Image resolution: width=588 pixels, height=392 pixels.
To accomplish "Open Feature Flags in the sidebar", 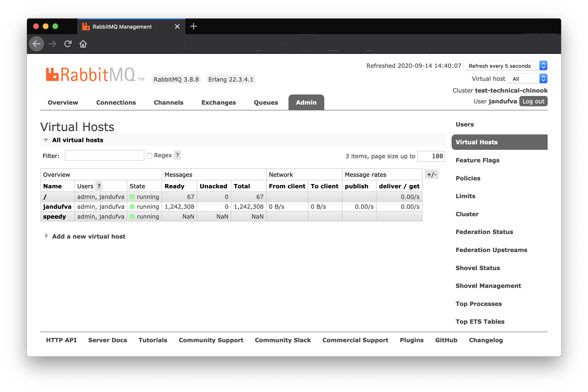I will tap(478, 160).
